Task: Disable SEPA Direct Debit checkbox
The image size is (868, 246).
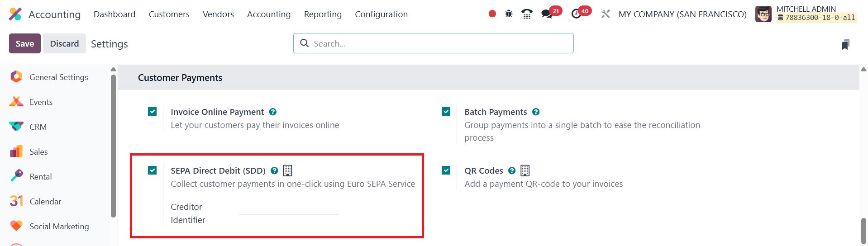Action: 153,170
